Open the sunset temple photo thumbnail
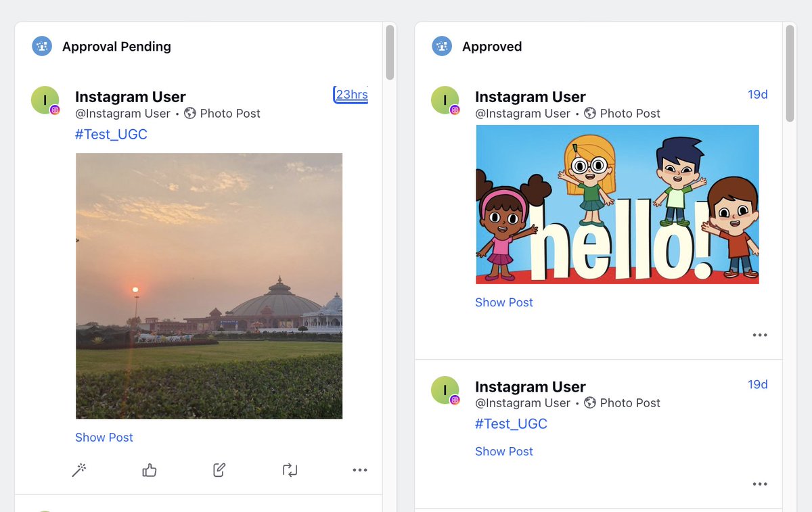Viewport: 812px width, 512px height. (x=209, y=286)
